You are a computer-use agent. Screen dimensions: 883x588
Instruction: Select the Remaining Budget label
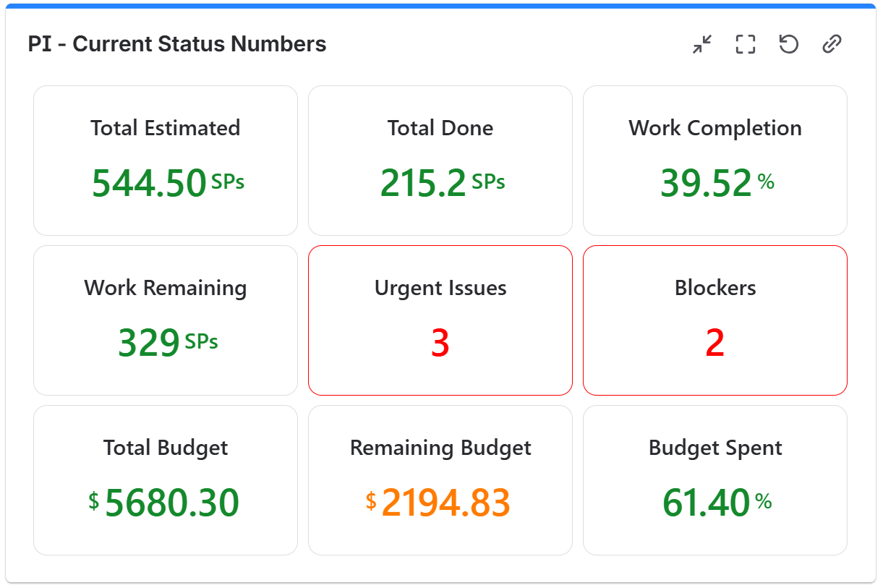(440, 448)
